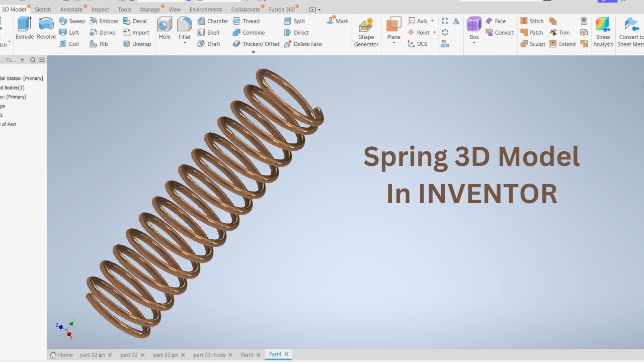Launch Stress Analysis

[603, 32]
